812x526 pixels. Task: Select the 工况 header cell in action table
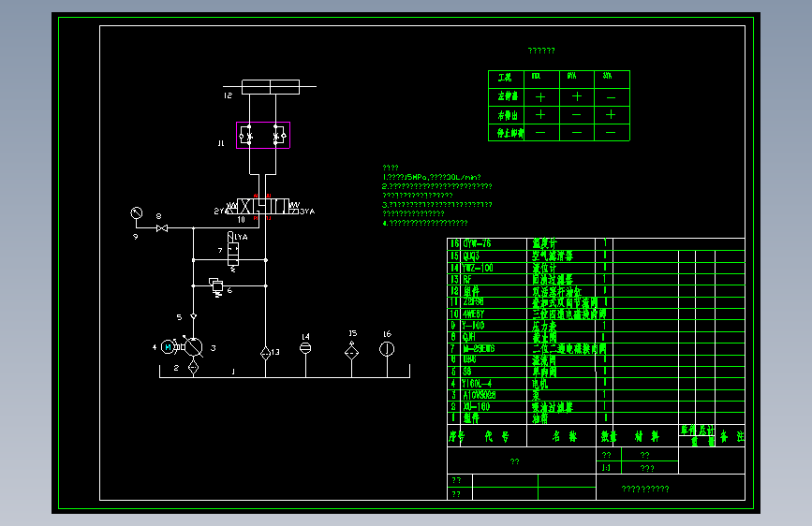[505, 78]
